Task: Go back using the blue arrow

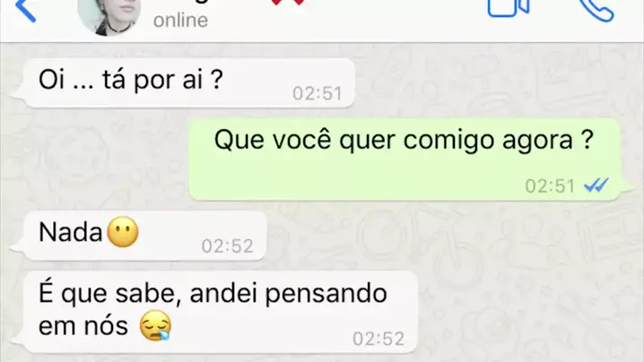Action: pos(25,10)
